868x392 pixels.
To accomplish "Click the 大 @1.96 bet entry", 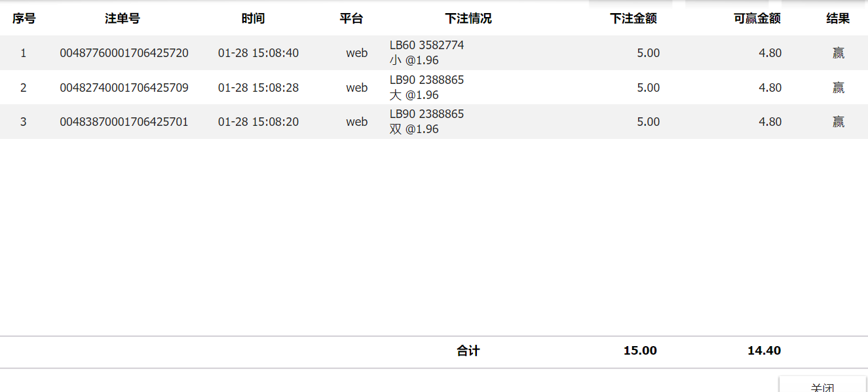I will point(414,95).
